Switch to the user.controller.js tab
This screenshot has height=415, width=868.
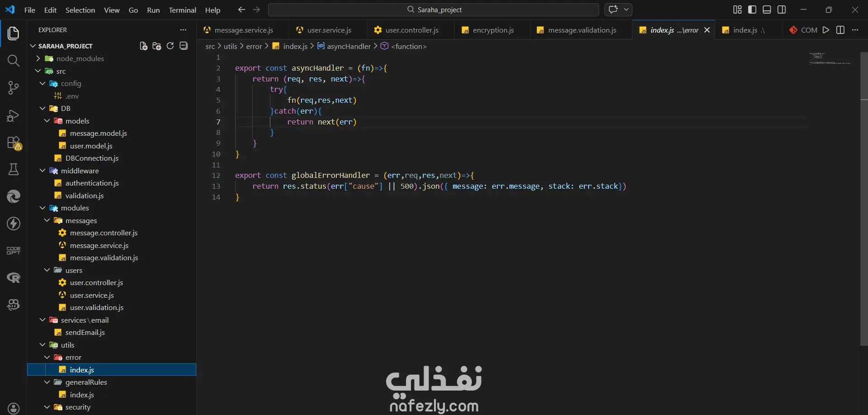pos(411,30)
